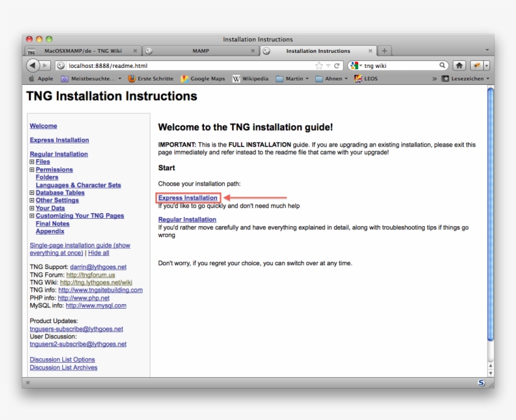Image resolution: width=516 pixels, height=420 pixels.
Task: Open the Lesezeichen bookmarks menu
Action: coord(465,79)
